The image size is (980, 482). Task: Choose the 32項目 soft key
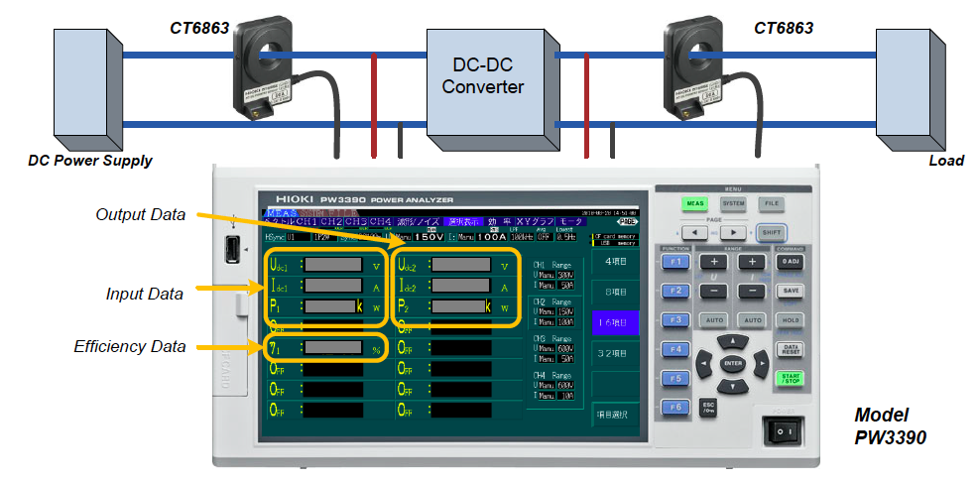pos(615,354)
